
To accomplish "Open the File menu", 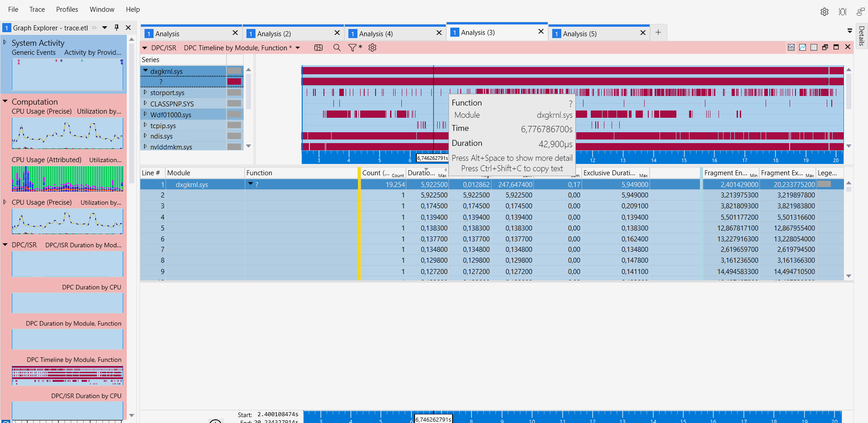I will 13,9.
